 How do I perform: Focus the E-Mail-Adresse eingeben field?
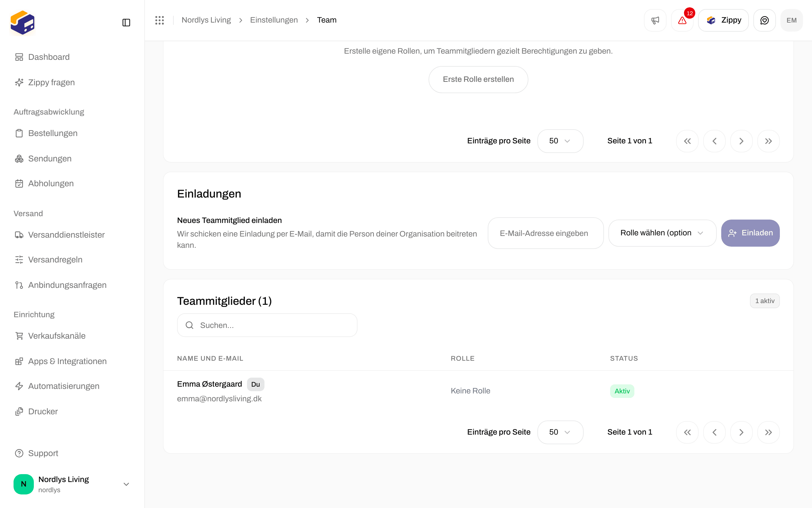click(546, 233)
